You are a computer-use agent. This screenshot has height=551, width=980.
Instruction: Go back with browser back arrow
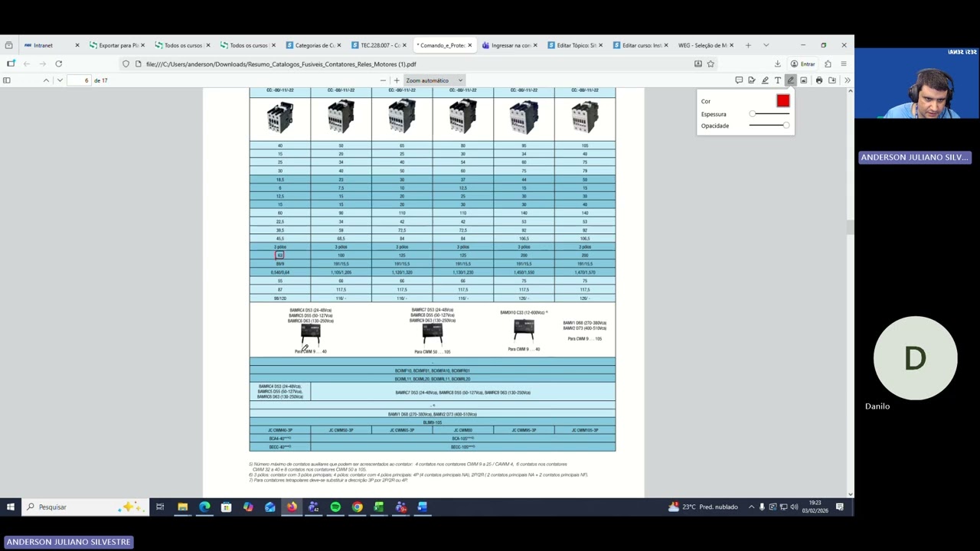(26, 64)
